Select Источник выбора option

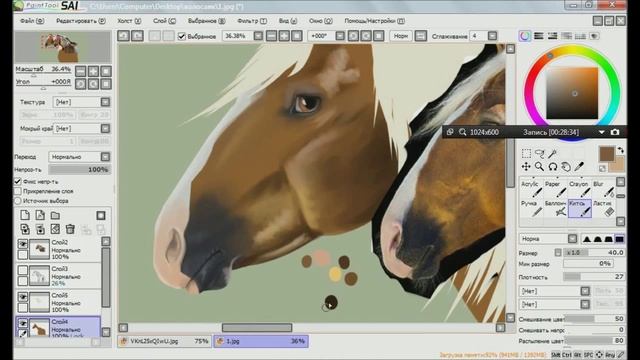(x=18, y=201)
